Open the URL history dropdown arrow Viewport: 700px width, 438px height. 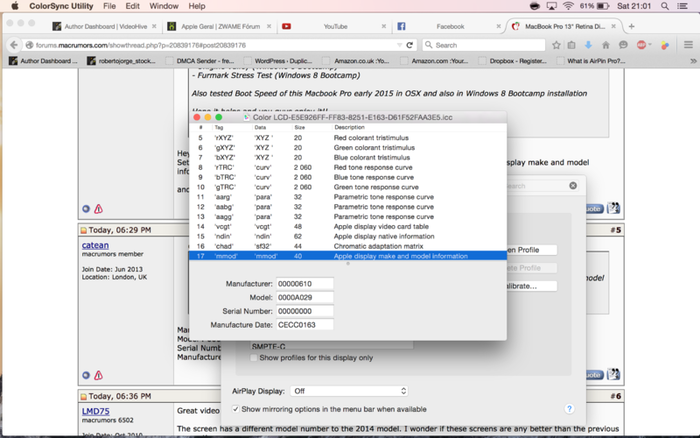(x=399, y=45)
